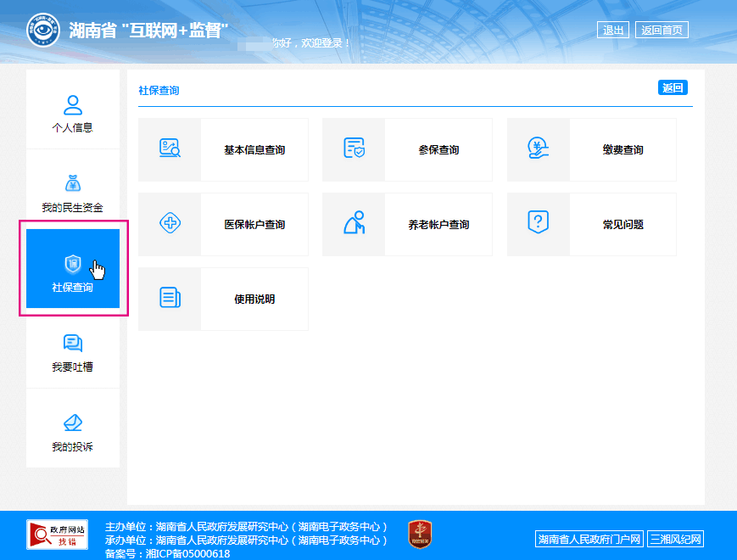Click the red 党政机关 emblem in footer
737x560 pixels.
[420, 535]
